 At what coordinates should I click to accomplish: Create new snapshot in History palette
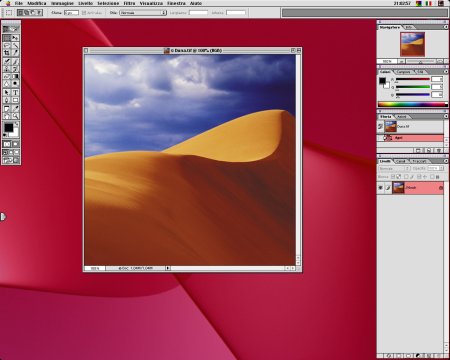tap(429, 150)
